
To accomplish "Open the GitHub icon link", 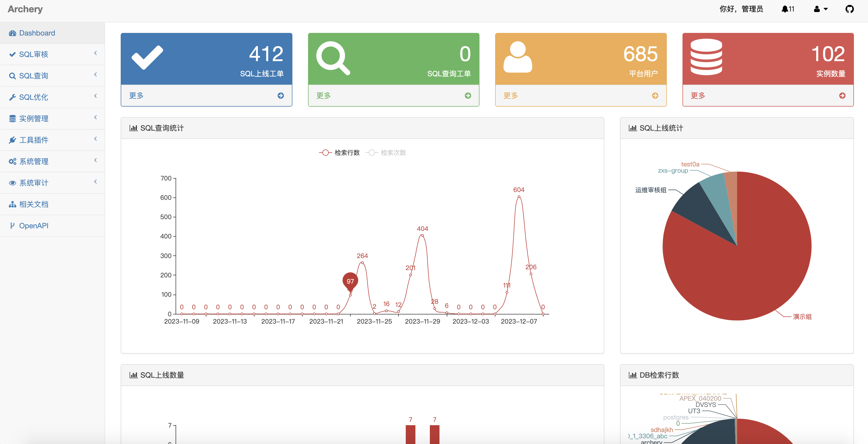I will pyautogui.click(x=849, y=9).
